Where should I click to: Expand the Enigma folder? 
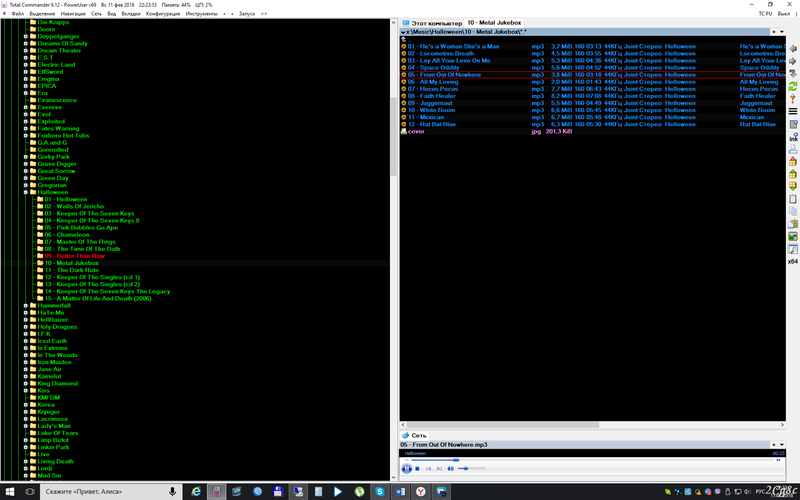point(26,79)
